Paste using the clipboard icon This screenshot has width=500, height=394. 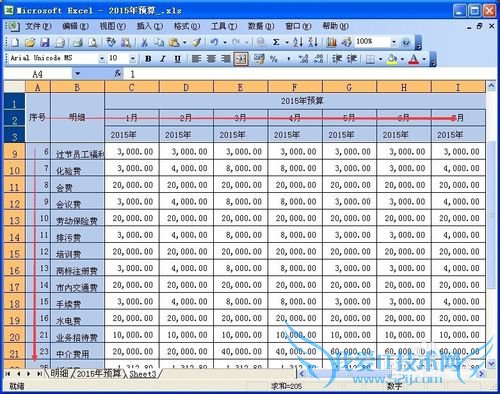pos(174,42)
